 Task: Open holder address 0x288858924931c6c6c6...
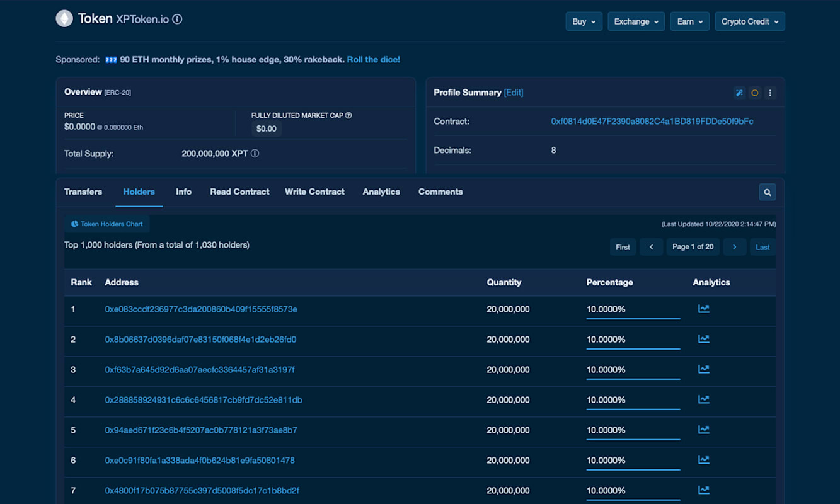(204, 400)
